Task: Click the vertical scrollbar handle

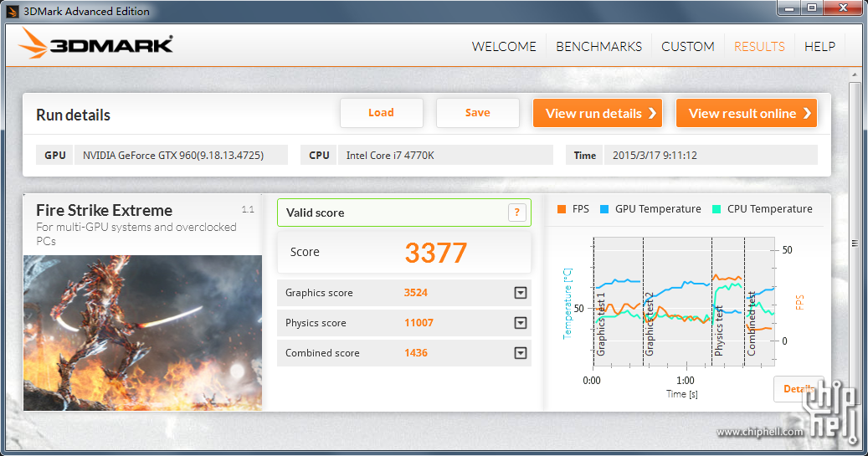Action: (x=855, y=243)
